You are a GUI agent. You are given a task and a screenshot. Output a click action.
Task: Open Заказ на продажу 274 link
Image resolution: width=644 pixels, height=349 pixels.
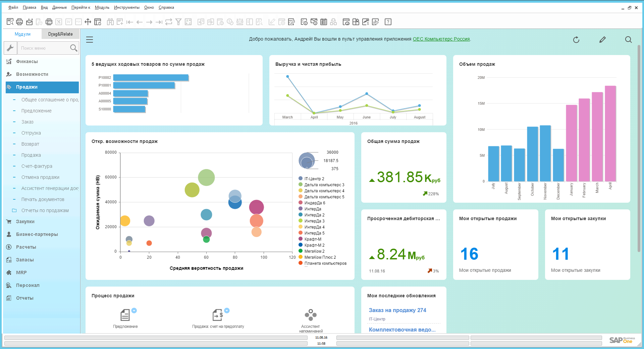click(x=397, y=310)
